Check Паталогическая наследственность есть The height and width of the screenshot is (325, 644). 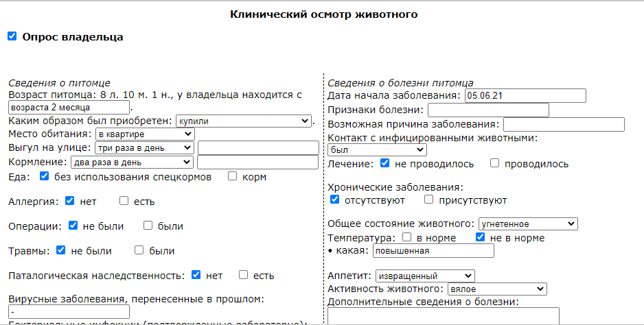[243, 275]
